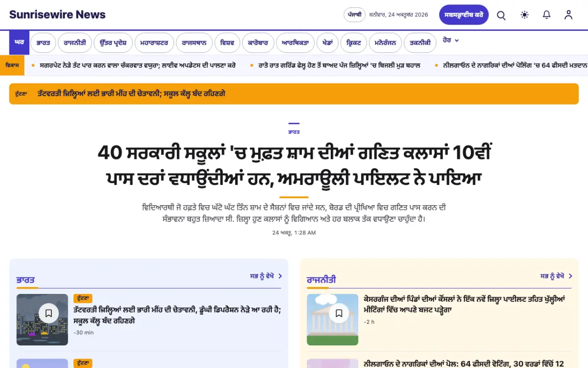Toggle light/dark theme sun icon
The image size is (588, 368).
point(524,15)
